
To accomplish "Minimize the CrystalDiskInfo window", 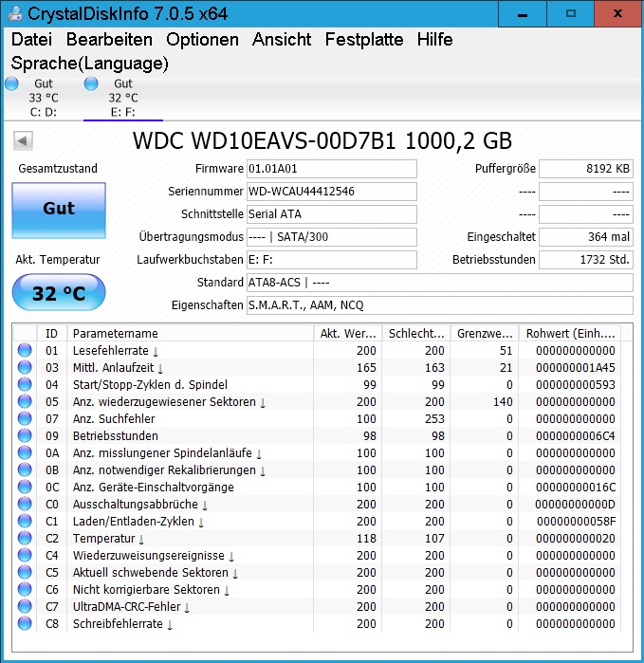I will [523, 14].
